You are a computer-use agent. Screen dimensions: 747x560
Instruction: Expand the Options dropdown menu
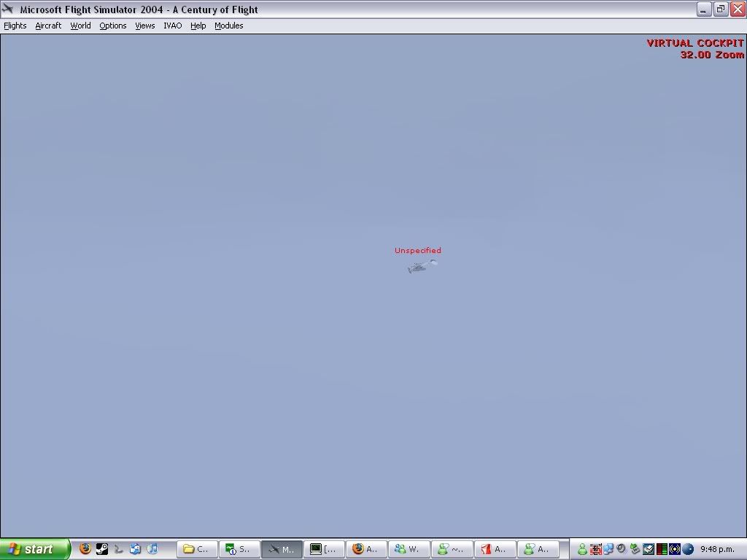[x=113, y=26]
